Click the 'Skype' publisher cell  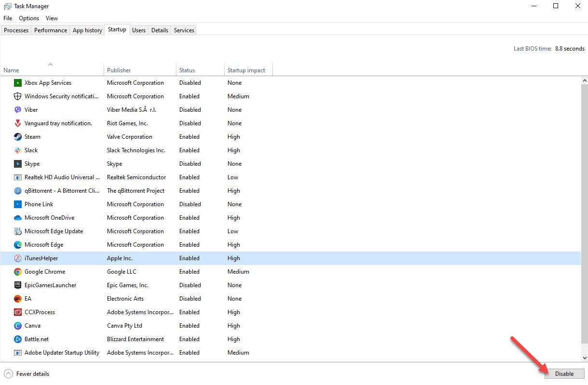pyautogui.click(x=114, y=164)
